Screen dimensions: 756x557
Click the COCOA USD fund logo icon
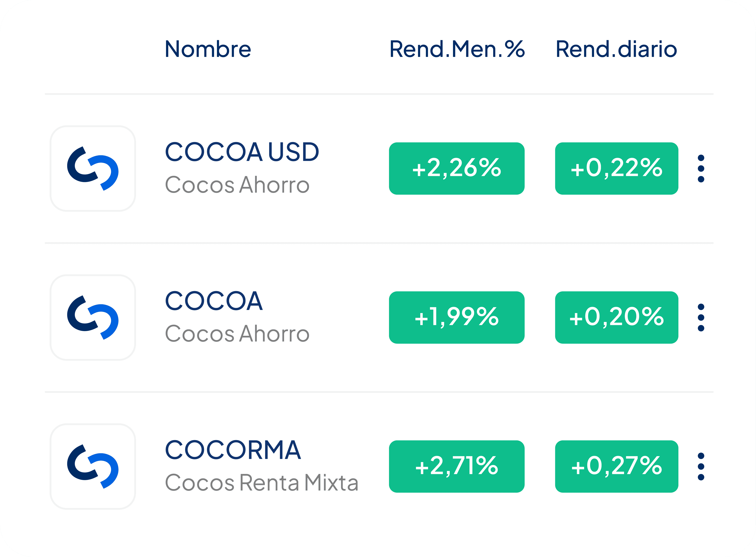coord(93,169)
